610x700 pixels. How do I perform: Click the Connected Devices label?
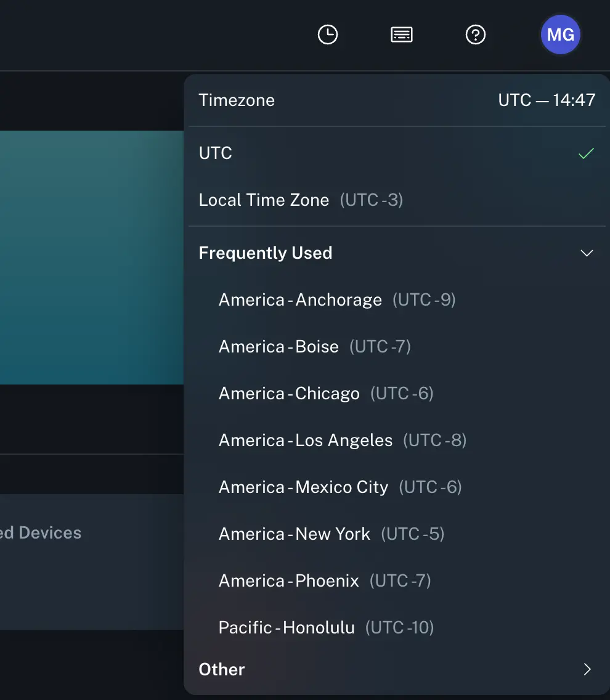[41, 532]
